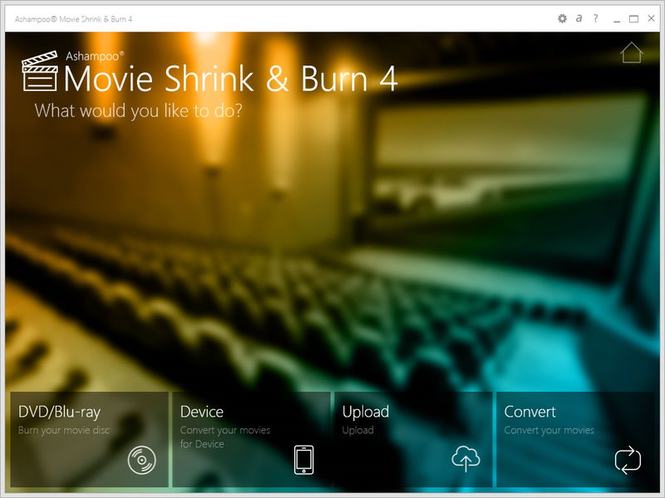Open settings via the gear icon
This screenshot has height=498, width=665.
(562, 19)
